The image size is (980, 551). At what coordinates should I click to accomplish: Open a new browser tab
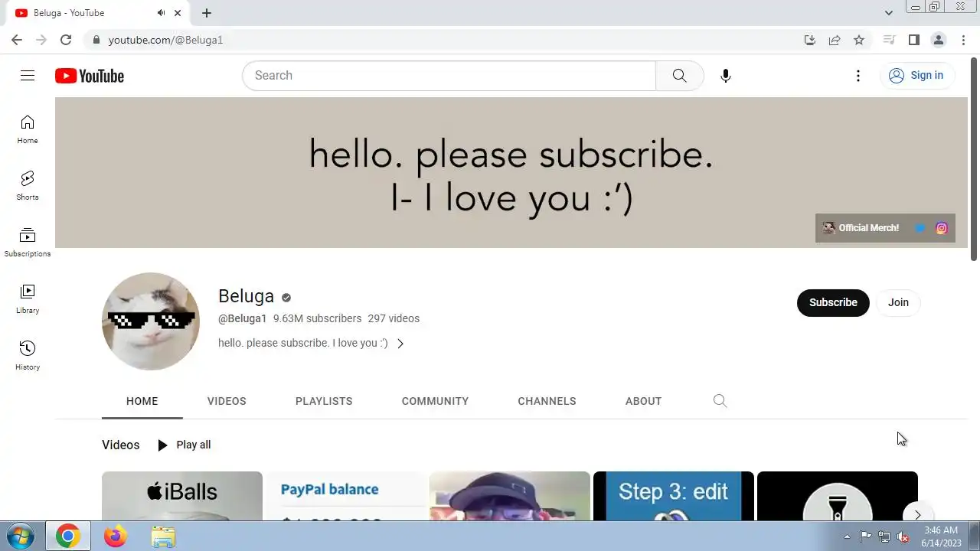[x=207, y=13]
